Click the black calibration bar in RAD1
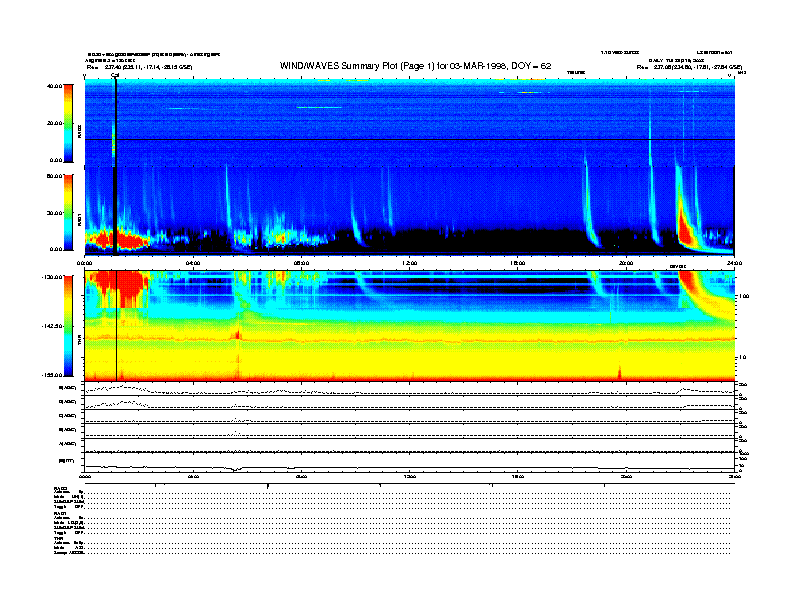Image resolution: width=792 pixels, height=612 pixels. tap(116, 210)
